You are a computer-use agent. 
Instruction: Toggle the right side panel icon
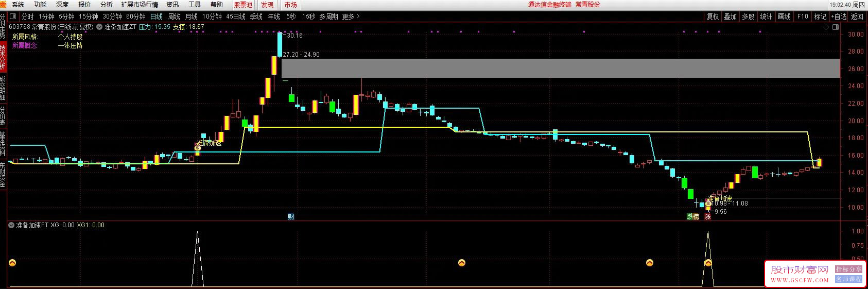click(836, 27)
